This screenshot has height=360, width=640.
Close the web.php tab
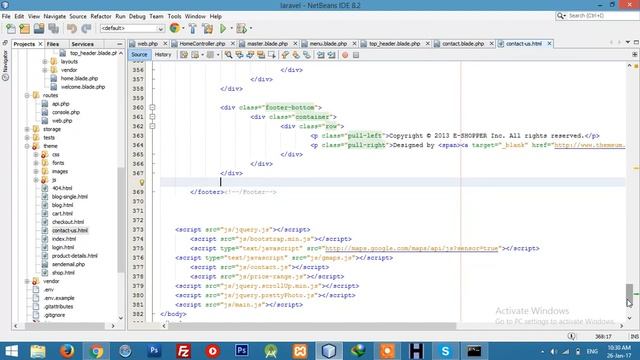point(165,43)
